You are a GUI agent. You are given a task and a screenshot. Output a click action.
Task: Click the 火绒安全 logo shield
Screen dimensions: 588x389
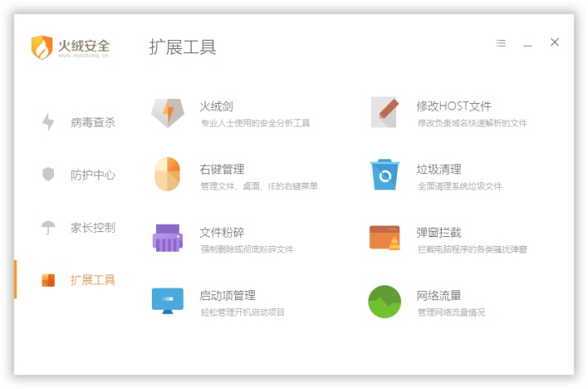coord(42,47)
